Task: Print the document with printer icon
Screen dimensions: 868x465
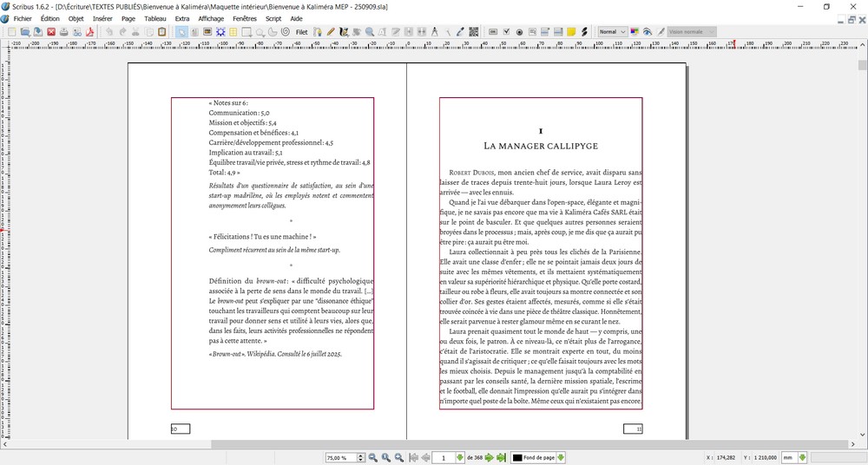Action: pyautogui.click(x=63, y=31)
